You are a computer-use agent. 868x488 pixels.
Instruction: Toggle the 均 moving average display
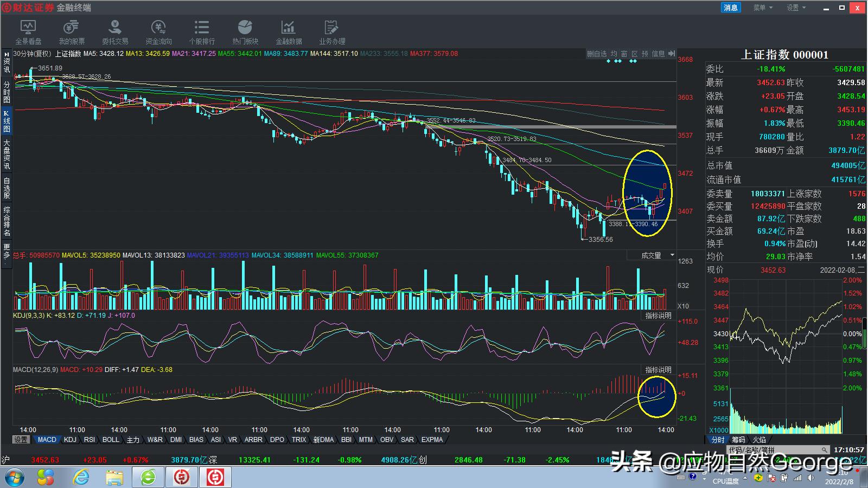(x=612, y=54)
